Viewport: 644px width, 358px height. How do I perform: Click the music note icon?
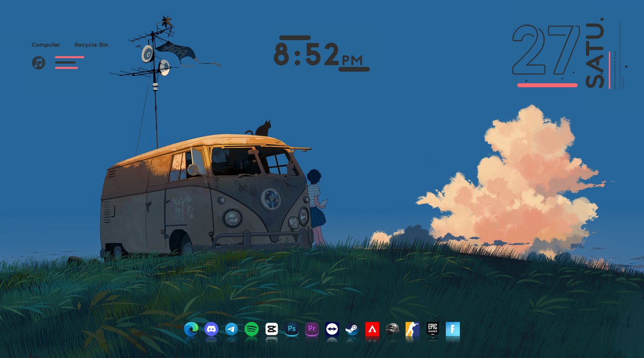(38, 63)
